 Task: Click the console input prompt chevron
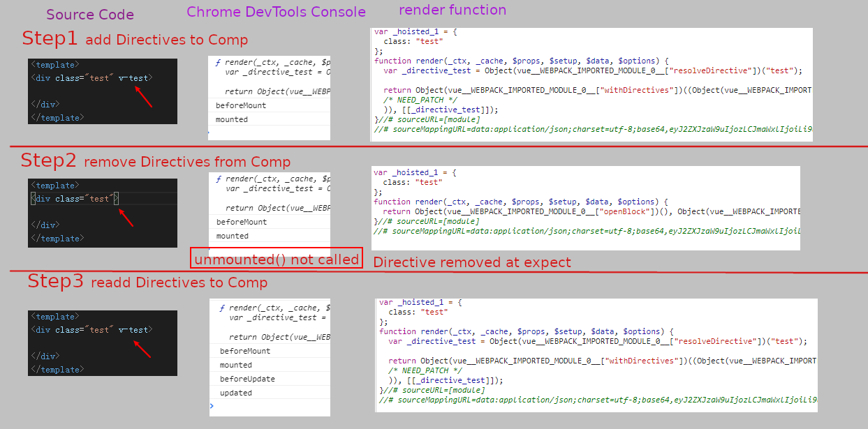point(212,406)
